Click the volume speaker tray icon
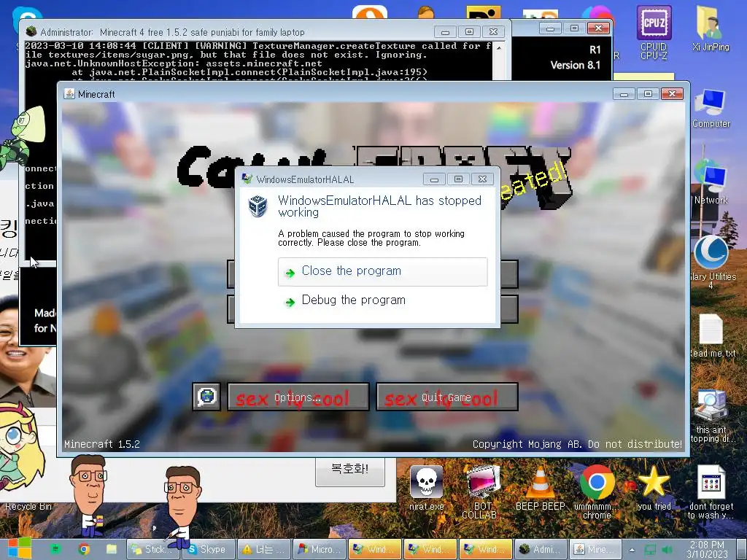The height and width of the screenshot is (560, 747). coord(667,550)
